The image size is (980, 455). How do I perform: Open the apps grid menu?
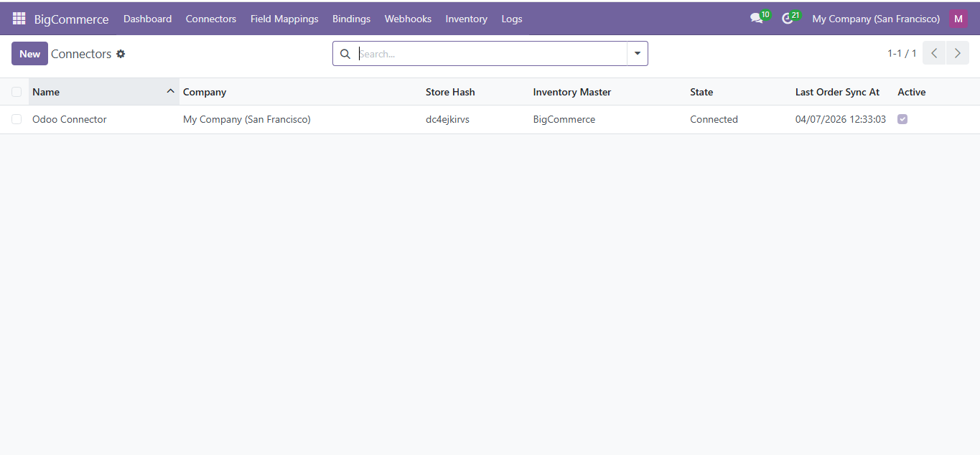[19, 18]
